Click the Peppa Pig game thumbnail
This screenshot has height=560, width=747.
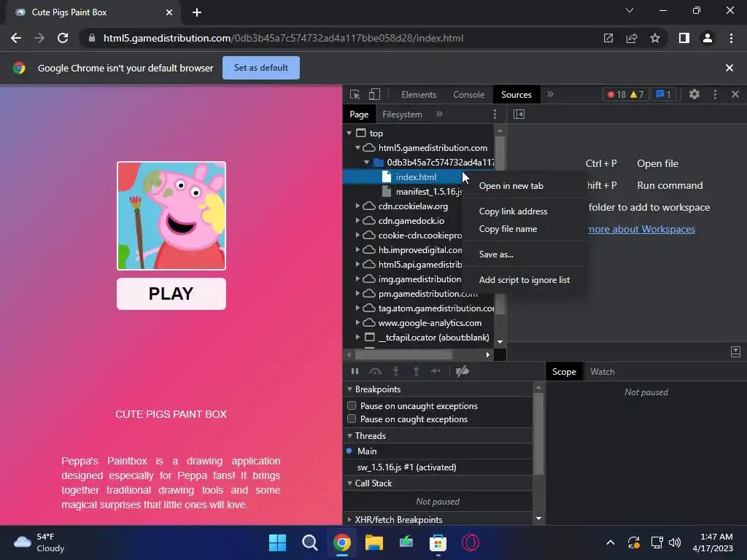[171, 216]
